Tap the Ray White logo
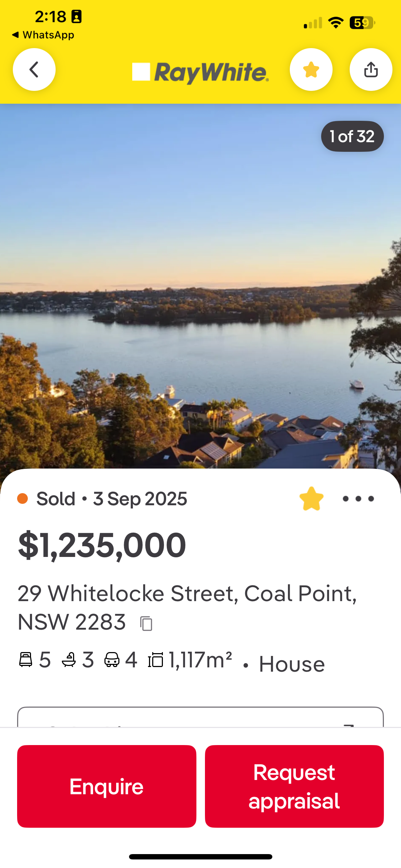Image resolution: width=401 pixels, height=868 pixels. coord(200,72)
